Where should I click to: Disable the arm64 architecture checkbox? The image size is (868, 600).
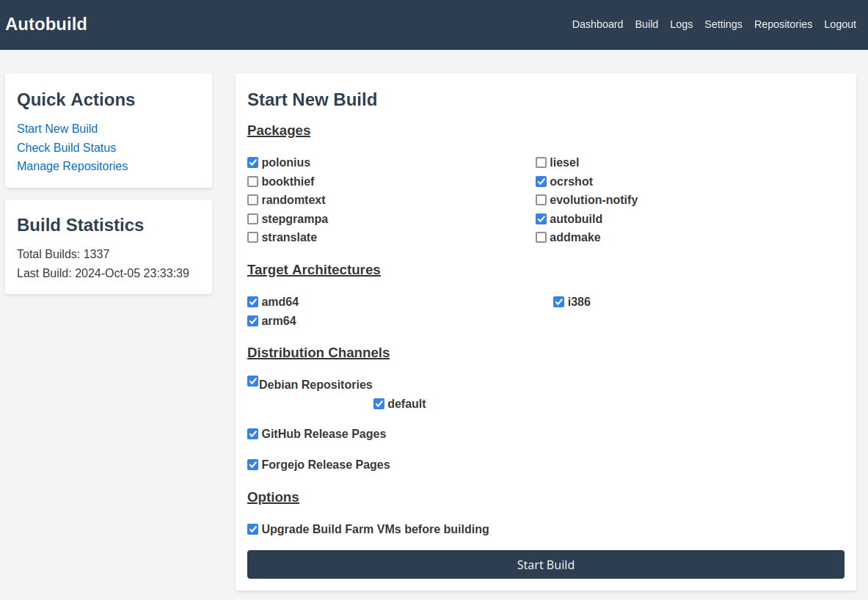(x=252, y=321)
